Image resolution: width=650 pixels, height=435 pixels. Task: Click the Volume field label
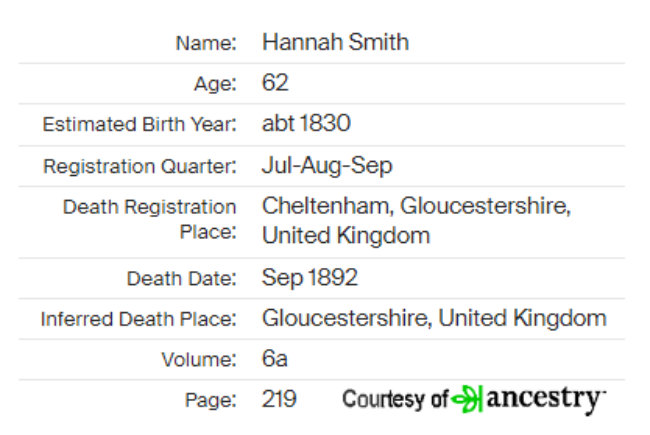pyautogui.click(x=199, y=360)
